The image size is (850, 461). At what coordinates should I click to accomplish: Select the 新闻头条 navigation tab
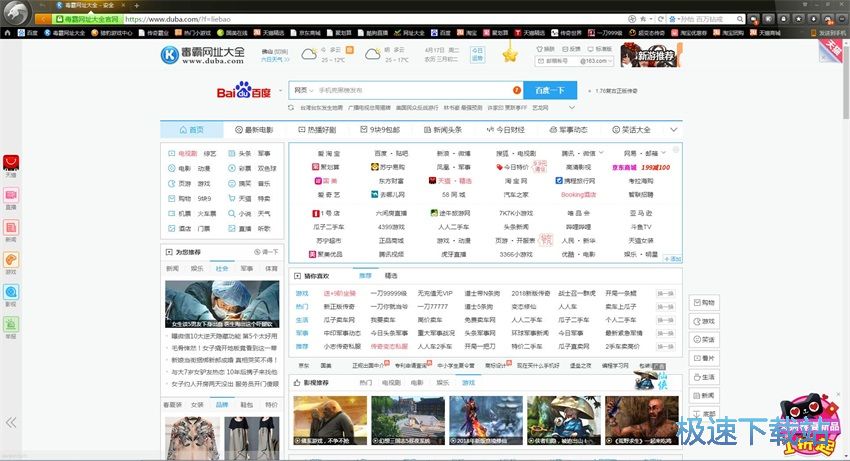(x=443, y=130)
